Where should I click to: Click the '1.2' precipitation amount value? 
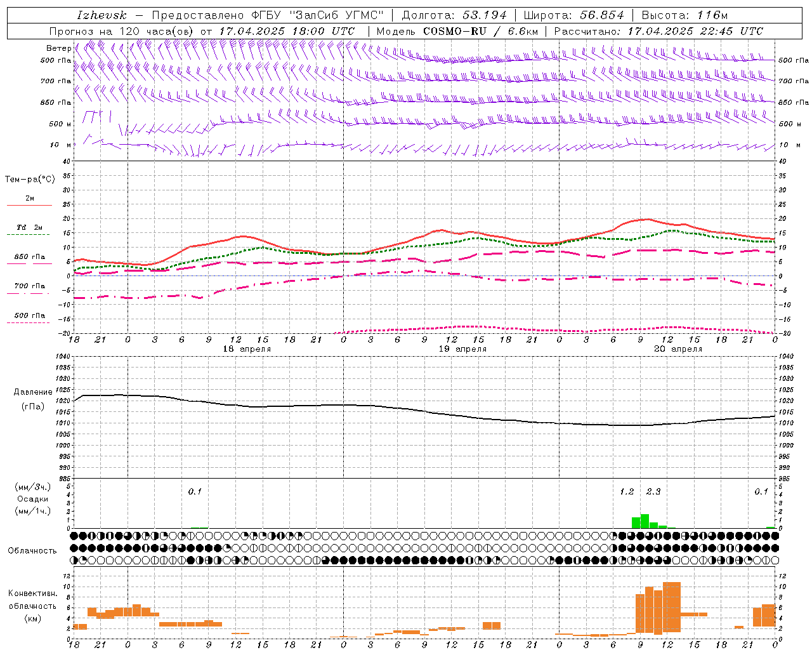627,491
